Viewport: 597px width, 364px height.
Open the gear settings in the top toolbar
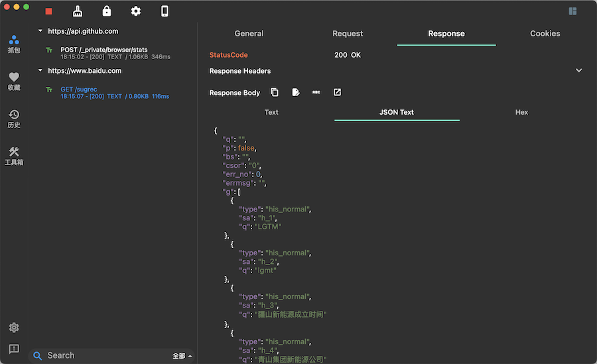(135, 11)
